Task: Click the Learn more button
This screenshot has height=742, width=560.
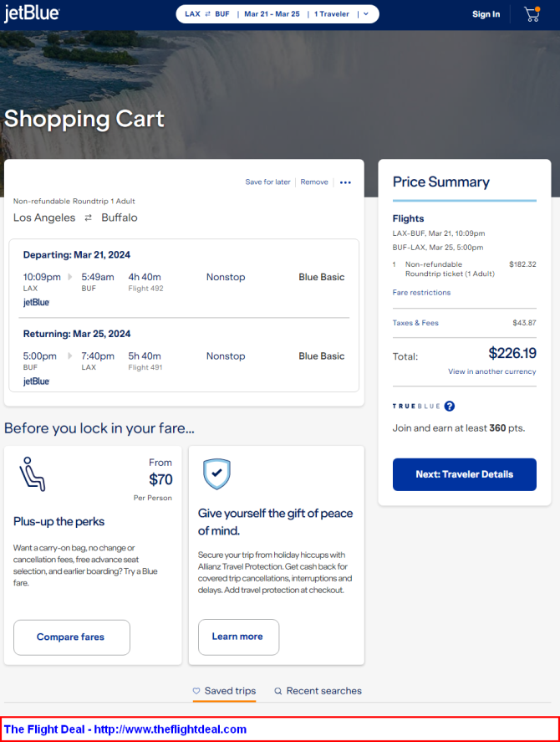Action: tap(238, 637)
